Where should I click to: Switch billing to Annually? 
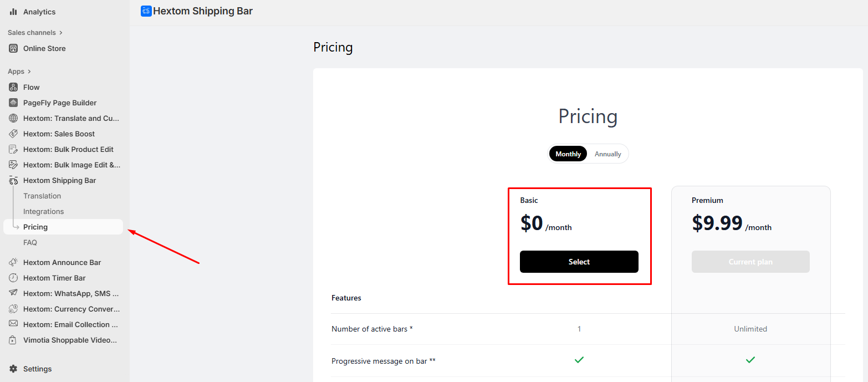607,154
